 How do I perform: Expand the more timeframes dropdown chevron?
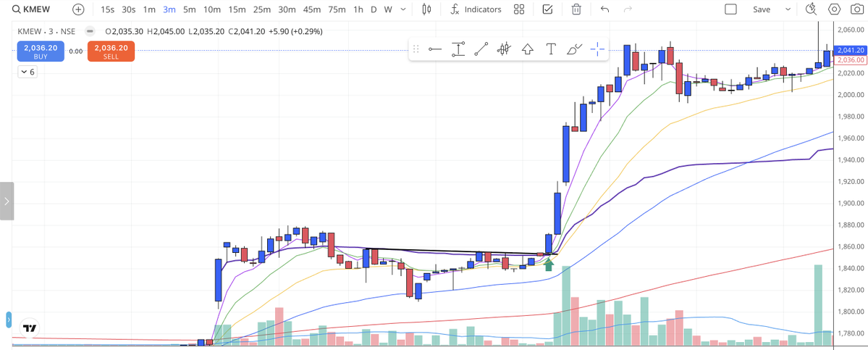403,9
